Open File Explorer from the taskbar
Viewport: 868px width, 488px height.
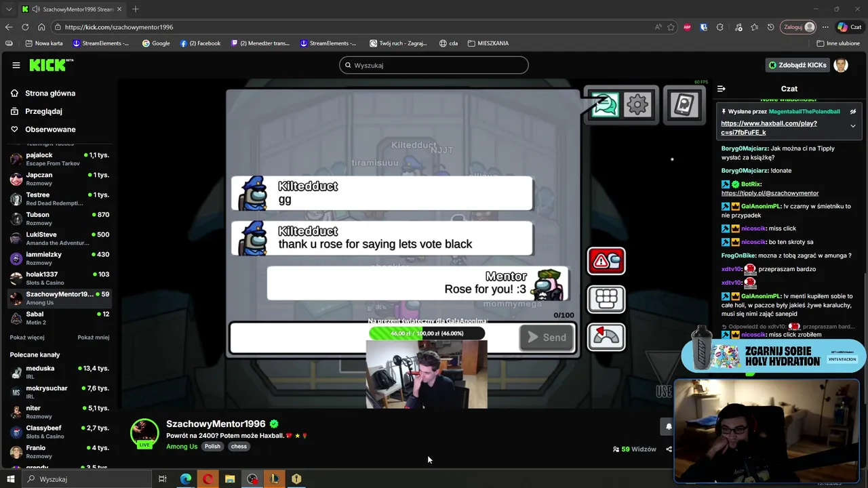[230, 479]
